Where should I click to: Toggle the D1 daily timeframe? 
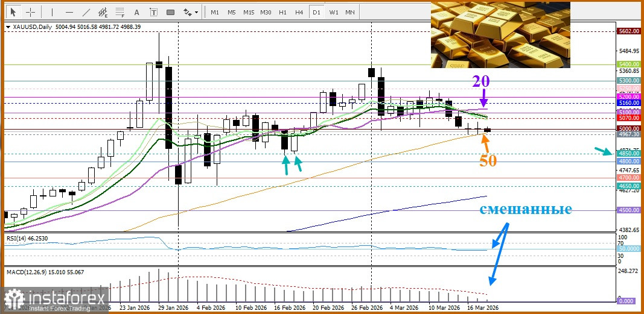(x=316, y=12)
